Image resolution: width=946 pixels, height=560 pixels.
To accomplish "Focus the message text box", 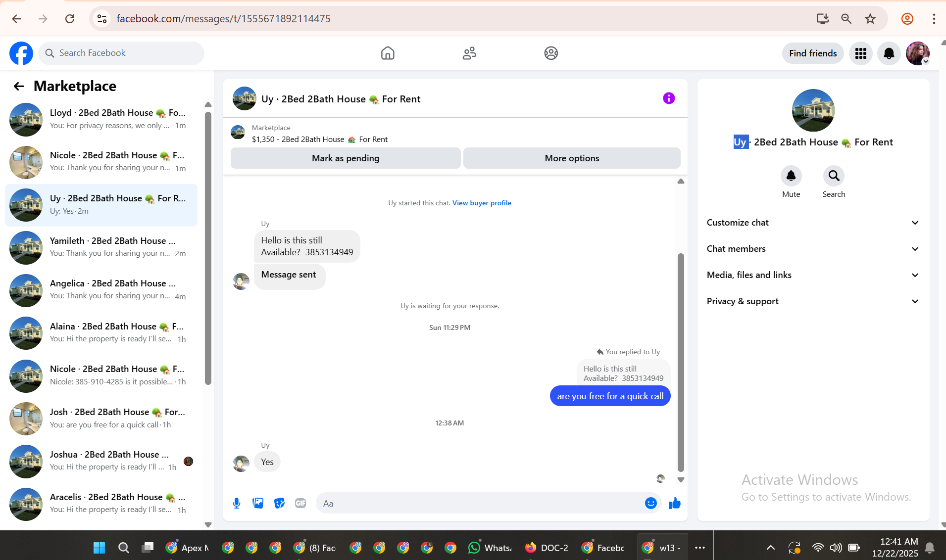I will [x=480, y=503].
